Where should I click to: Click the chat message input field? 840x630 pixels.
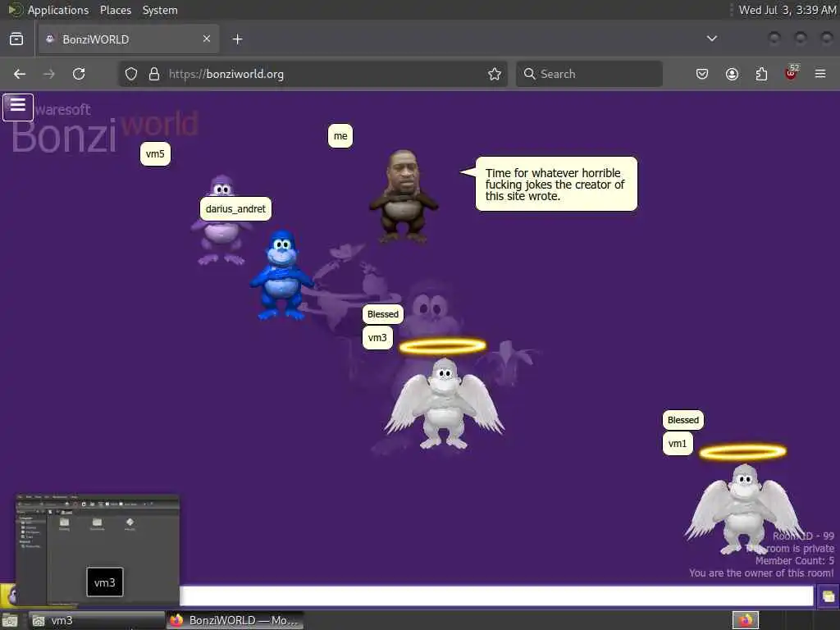(x=496, y=596)
